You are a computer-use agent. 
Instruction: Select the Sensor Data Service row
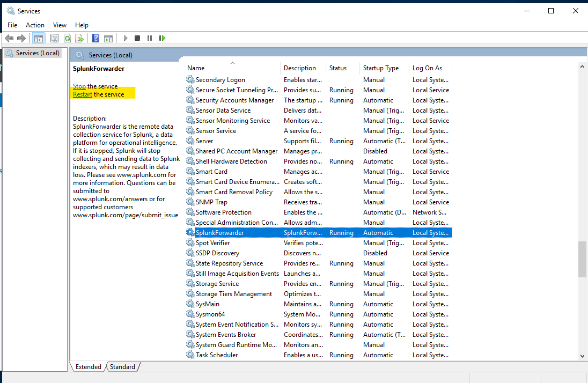pos(319,111)
